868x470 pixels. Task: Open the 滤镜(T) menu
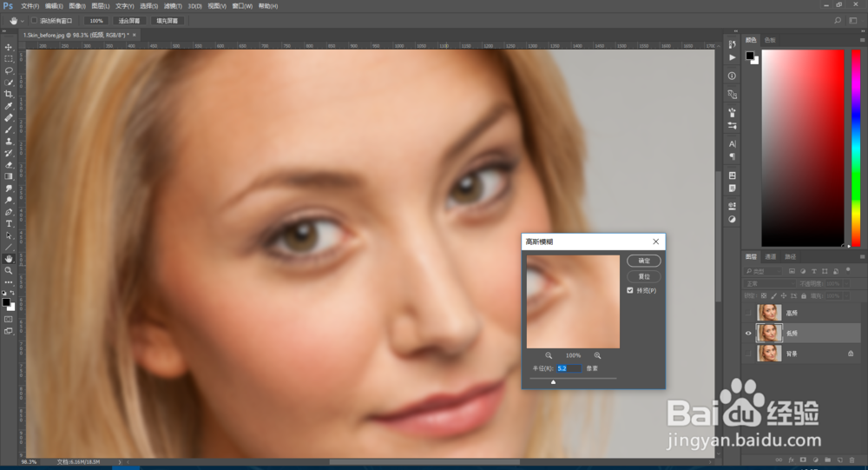pyautogui.click(x=173, y=6)
